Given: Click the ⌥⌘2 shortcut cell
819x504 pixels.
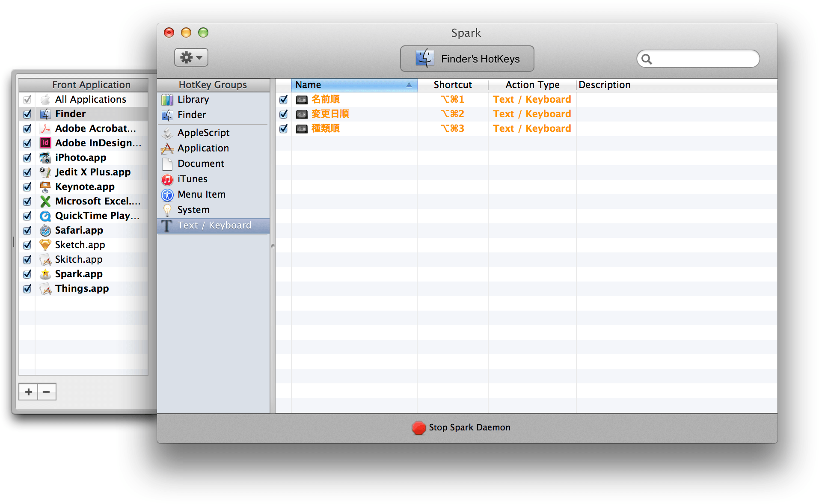Looking at the screenshot, I should [452, 114].
